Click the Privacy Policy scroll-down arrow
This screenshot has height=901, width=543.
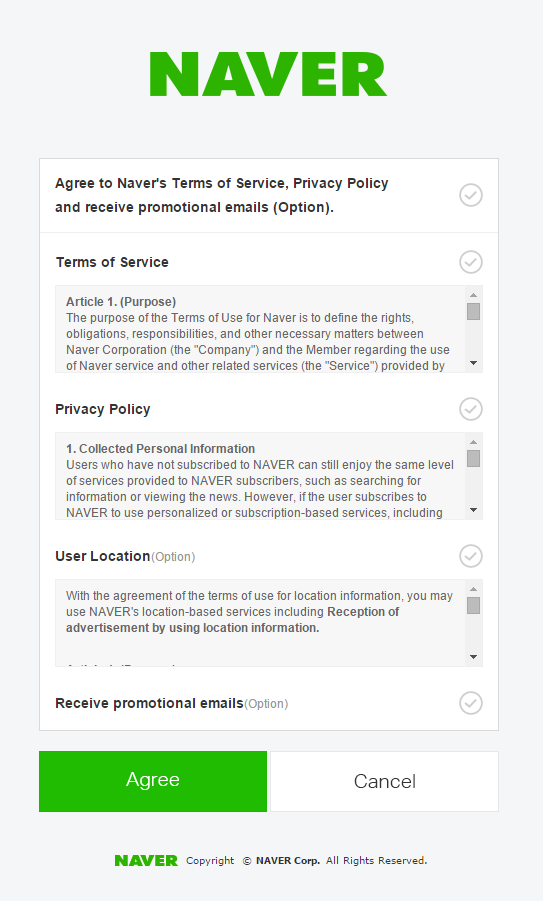tap(473, 510)
